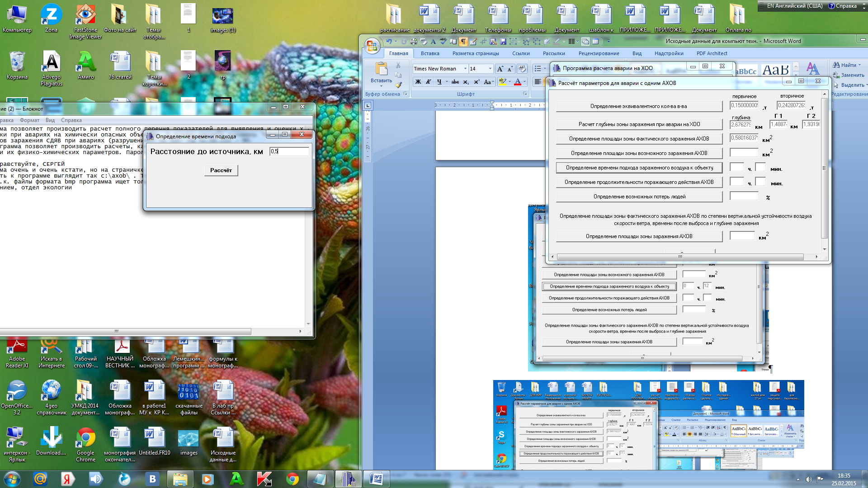This screenshot has width=868, height=488.
Task: Toggle the paragraph marks ¶ button
Action: coord(463,42)
